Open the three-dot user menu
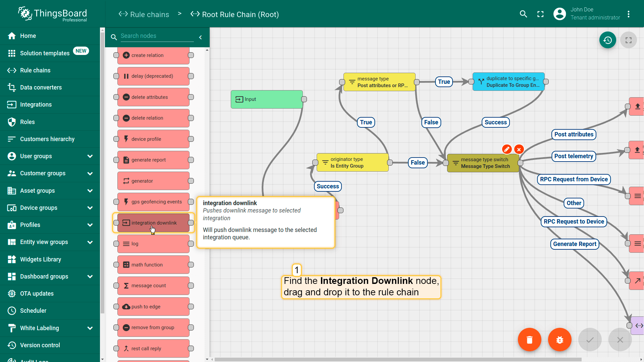Image resolution: width=644 pixels, height=362 pixels. tap(629, 14)
